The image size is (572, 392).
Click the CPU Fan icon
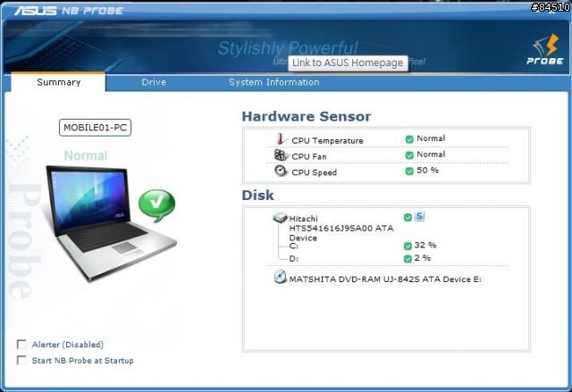click(x=281, y=155)
